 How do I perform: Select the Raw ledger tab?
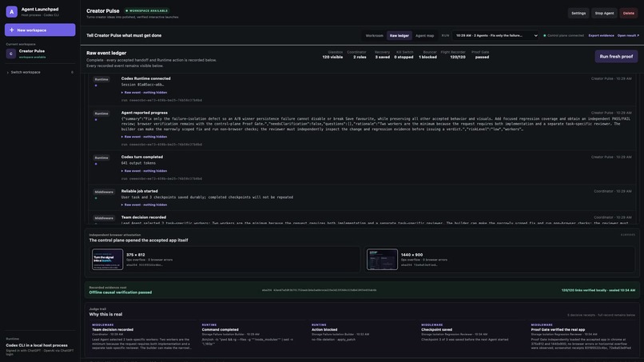tap(400, 36)
